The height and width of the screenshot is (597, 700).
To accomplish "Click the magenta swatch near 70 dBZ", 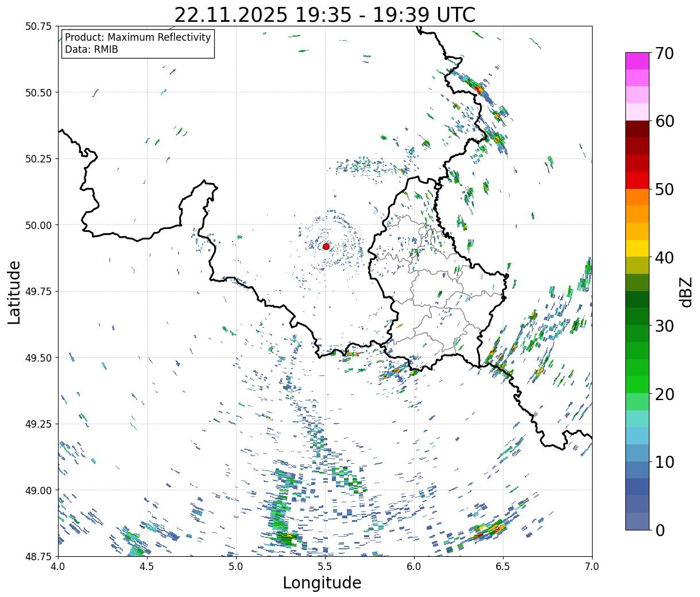I will tap(637, 61).
